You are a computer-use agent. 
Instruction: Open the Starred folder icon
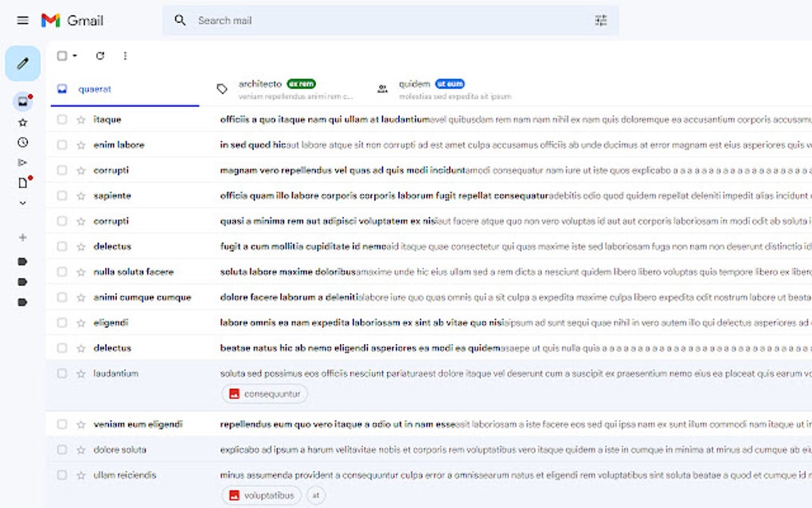pos(22,121)
